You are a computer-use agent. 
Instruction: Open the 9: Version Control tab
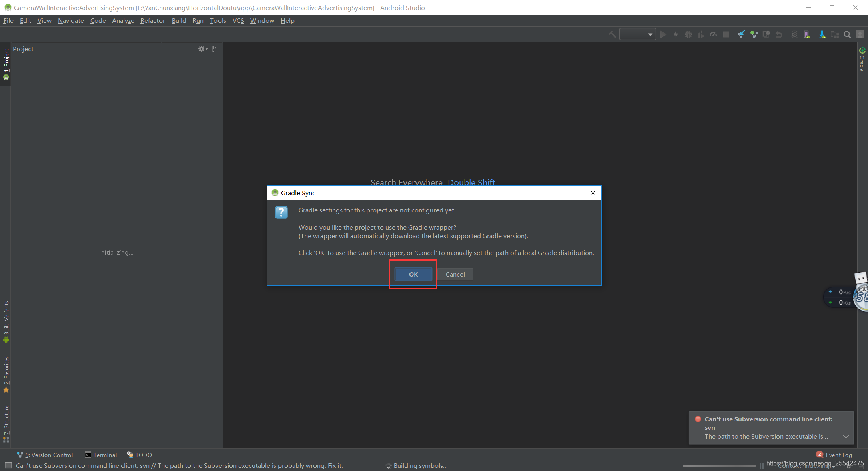tap(45, 455)
